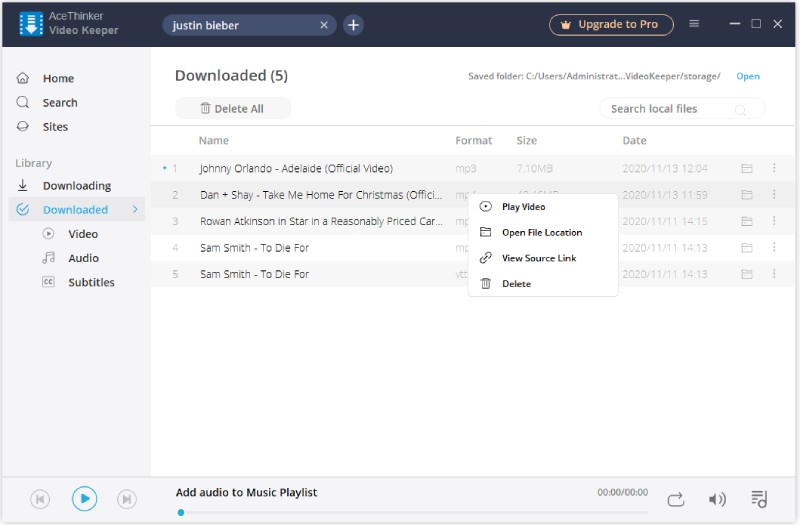Open the hamburger menu in title bar
This screenshot has width=800, height=525.
694,23
